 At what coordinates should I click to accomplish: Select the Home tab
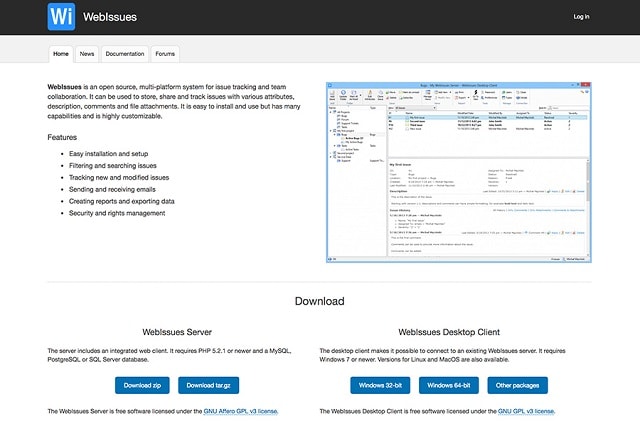[61, 54]
